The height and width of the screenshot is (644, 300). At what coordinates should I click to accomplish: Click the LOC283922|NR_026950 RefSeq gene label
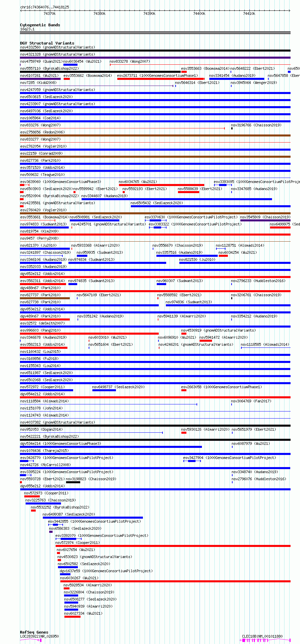39,636
